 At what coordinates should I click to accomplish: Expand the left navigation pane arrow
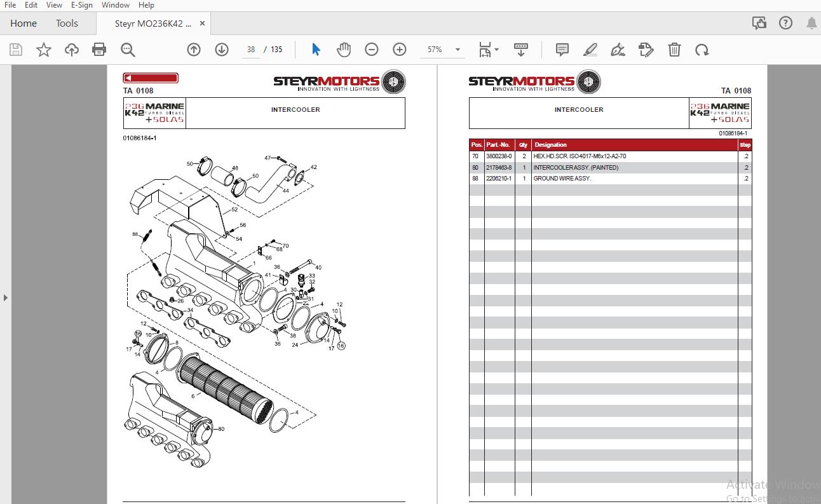[x=6, y=297]
